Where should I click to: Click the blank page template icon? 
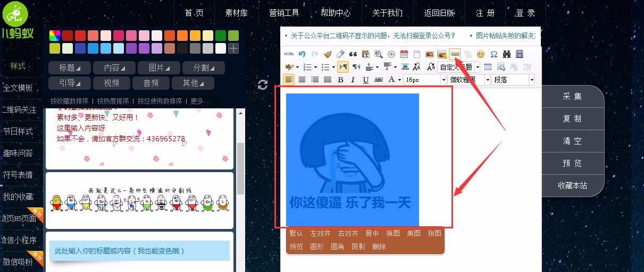[417, 54]
